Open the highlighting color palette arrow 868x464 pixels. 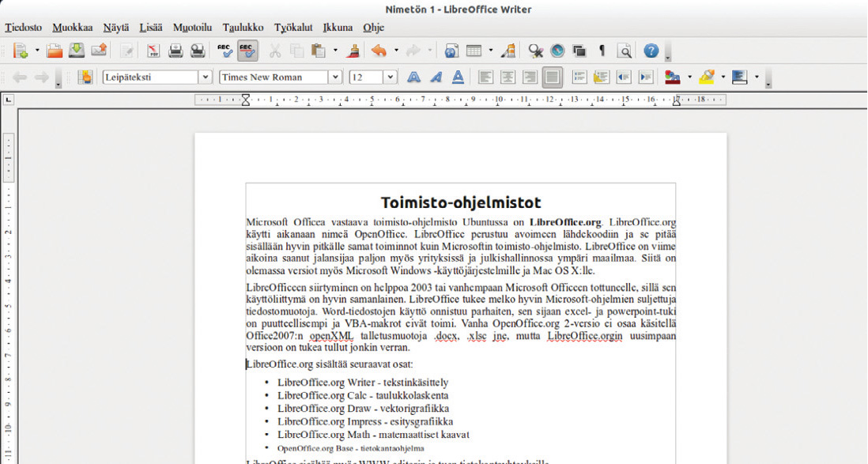(723, 77)
